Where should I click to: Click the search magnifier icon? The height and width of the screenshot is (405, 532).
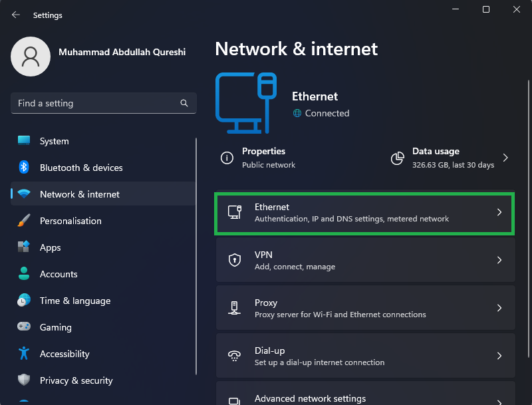pos(184,104)
